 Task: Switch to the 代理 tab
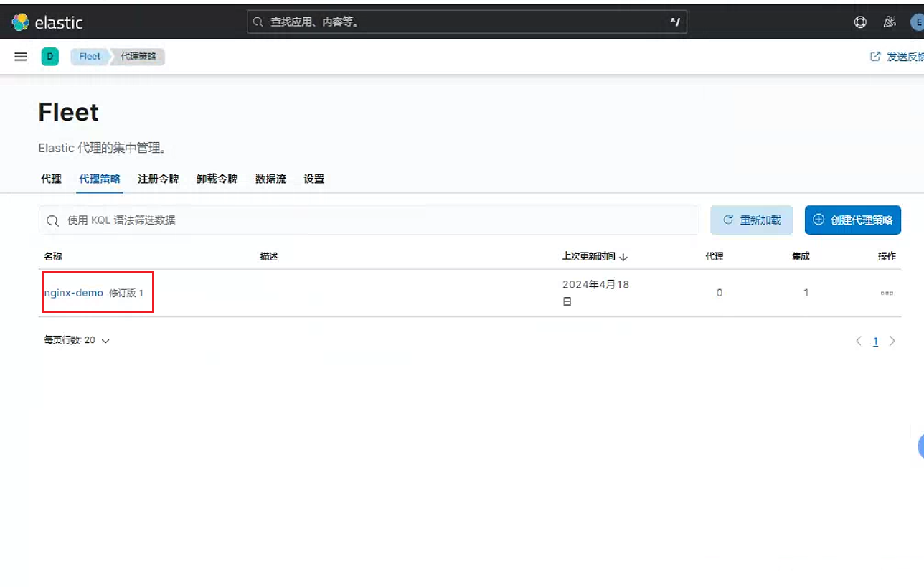point(51,179)
